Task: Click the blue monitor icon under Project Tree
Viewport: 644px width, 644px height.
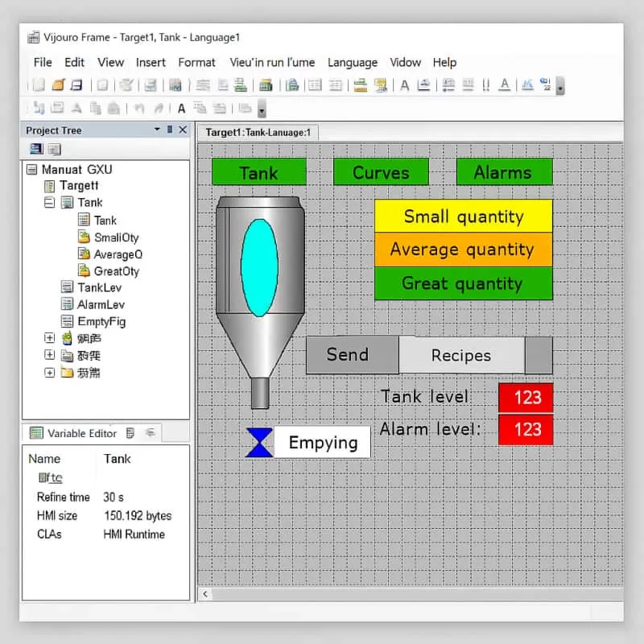Action: pyautogui.click(x=36, y=149)
